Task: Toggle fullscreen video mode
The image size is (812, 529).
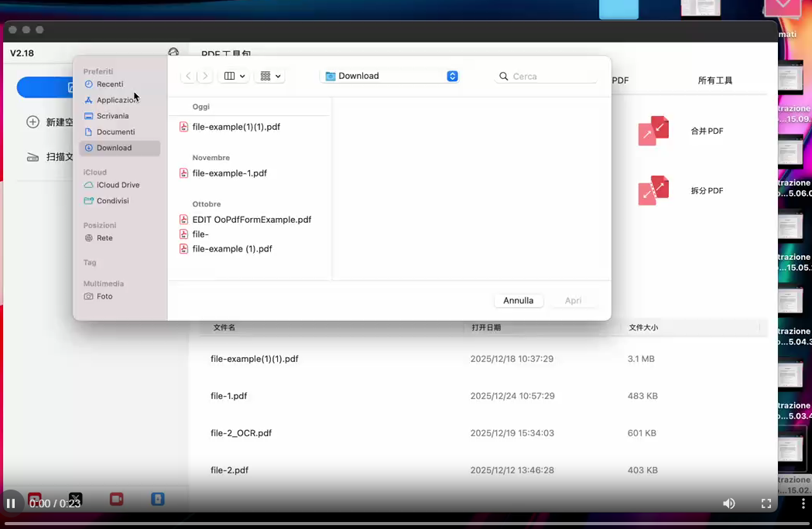Action: tap(766, 503)
